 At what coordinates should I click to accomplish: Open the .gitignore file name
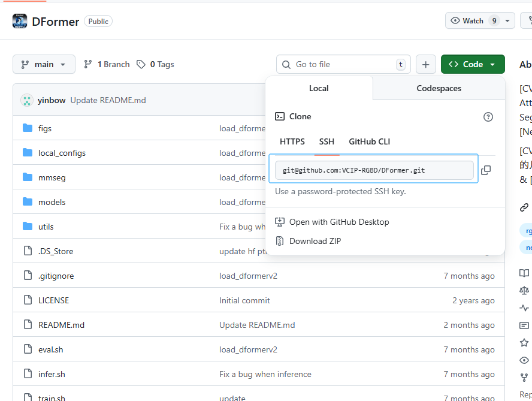[56, 276]
